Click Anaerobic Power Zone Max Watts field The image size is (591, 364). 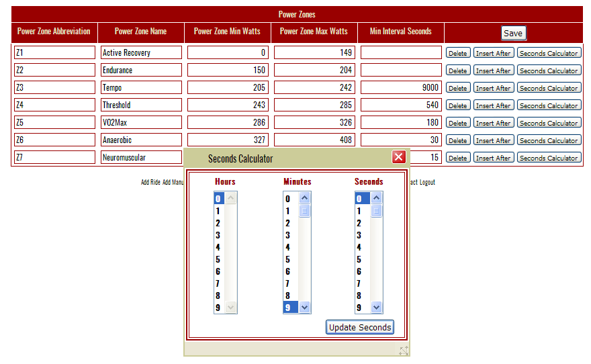coord(314,140)
